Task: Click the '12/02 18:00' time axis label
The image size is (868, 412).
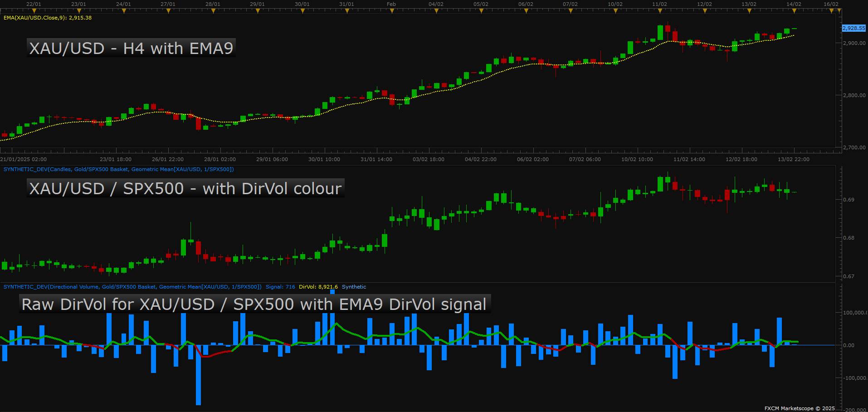Action: coord(741,159)
